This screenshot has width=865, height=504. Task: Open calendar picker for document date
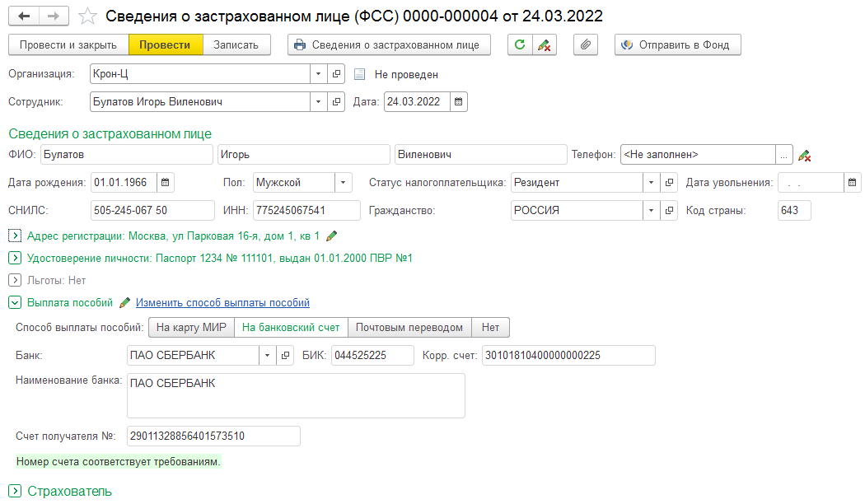coord(459,102)
